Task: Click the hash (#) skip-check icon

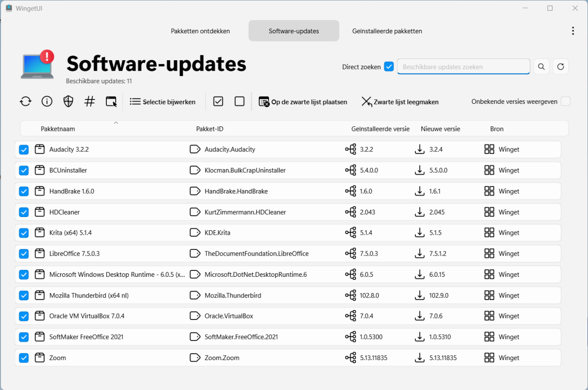Action: coord(90,102)
